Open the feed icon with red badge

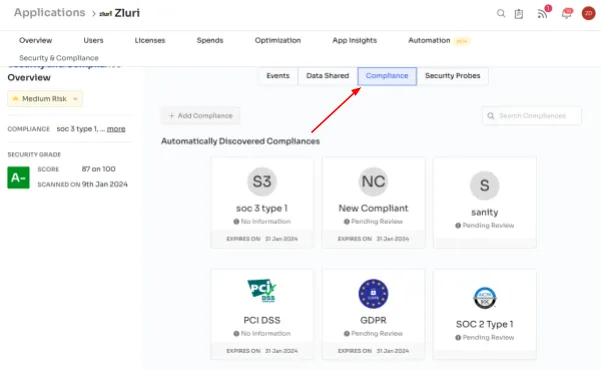pyautogui.click(x=542, y=14)
